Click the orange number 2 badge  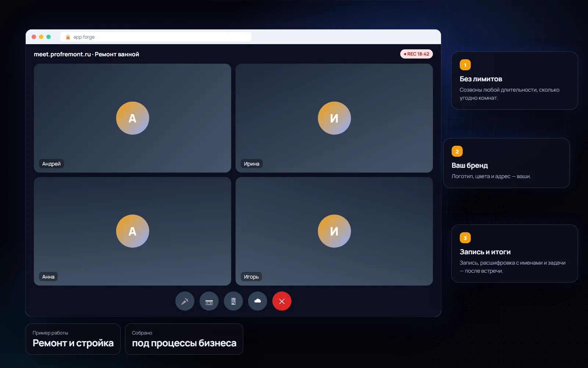tap(457, 151)
